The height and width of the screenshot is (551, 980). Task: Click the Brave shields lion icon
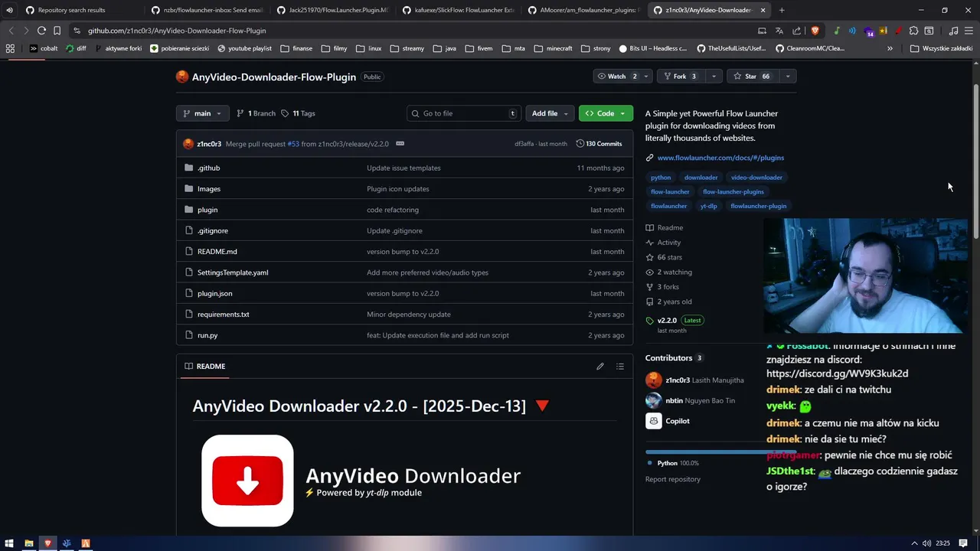[x=814, y=31]
